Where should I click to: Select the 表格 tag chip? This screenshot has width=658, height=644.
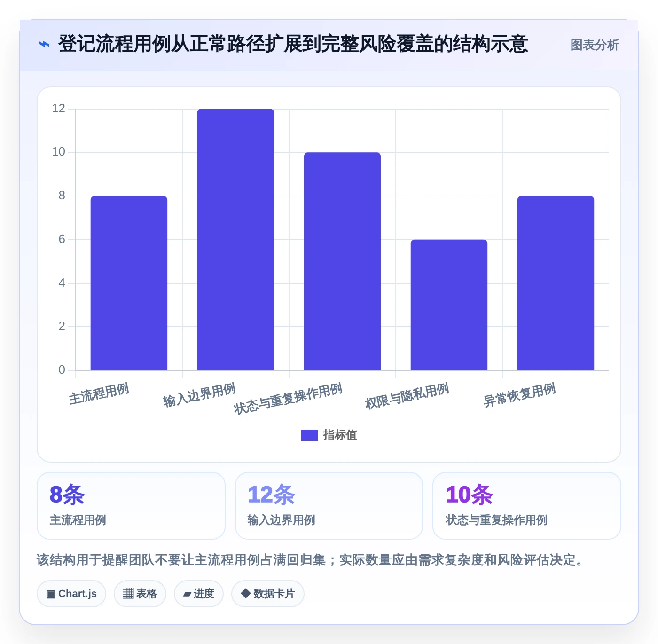coord(140,594)
